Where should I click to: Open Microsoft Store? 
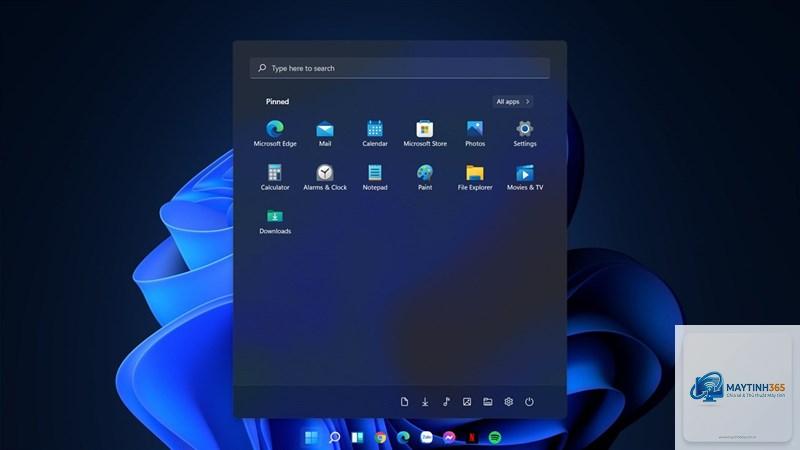tap(425, 133)
